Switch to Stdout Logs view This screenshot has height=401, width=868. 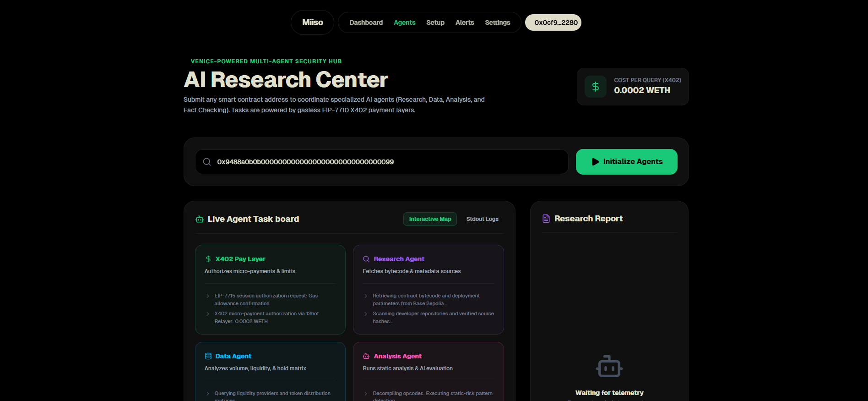(482, 219)
